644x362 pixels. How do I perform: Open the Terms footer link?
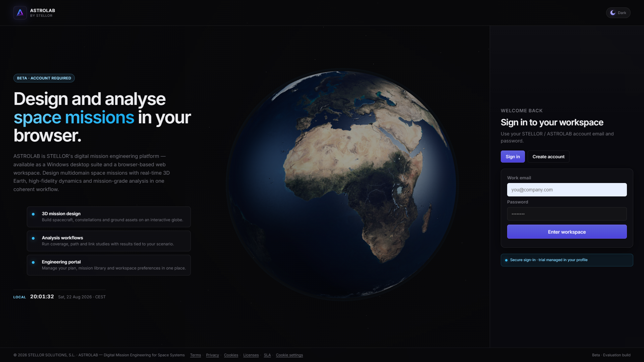pos(196,355)
